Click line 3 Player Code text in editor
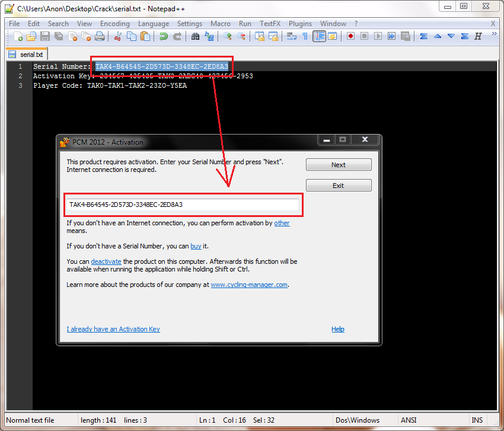 tap(110, 85)
